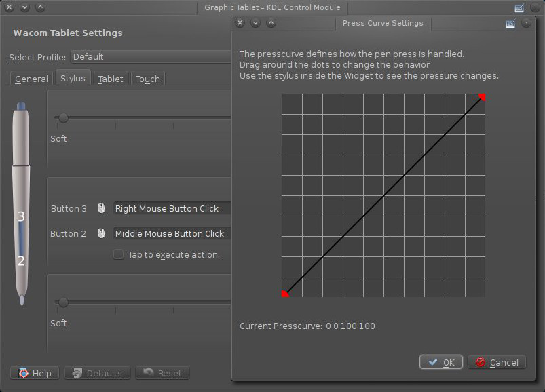545x392 pixels.
Task: Switch to the Tablet tab
Action: [x=111, y=79]
